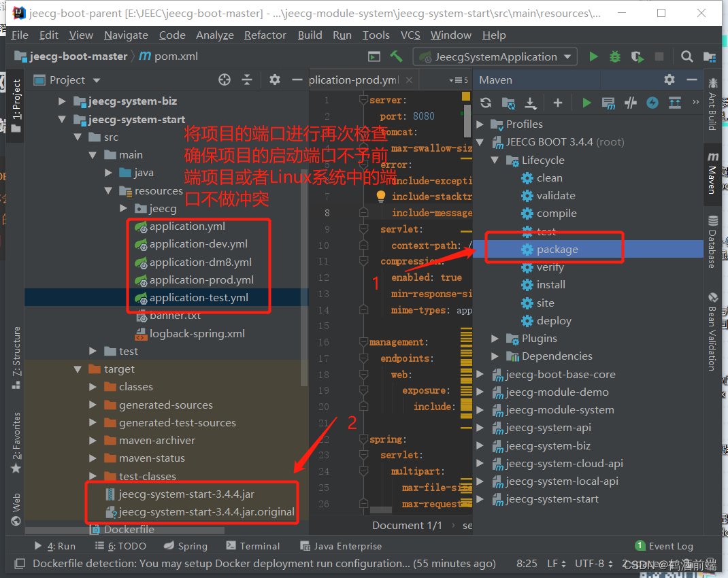Collapse the jeecg-system-start module
The height and width of the screenshot is (578, 728).
click(62, 119)
